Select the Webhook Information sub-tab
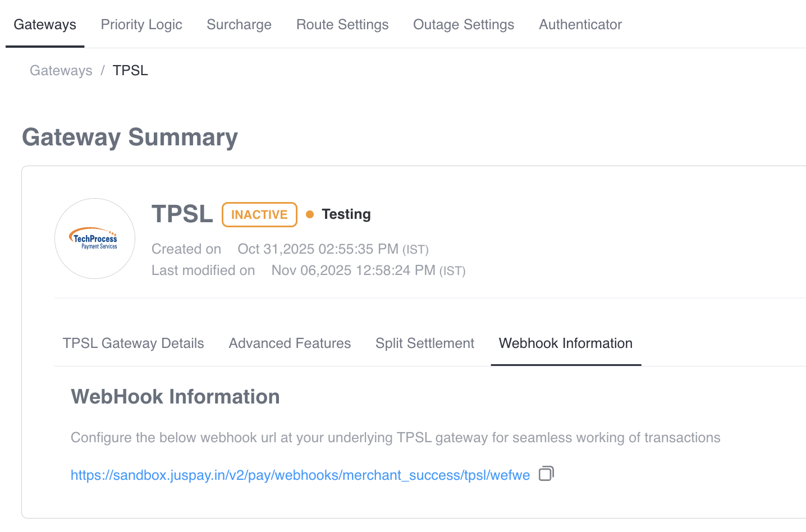806x532 pixels. click(x=566, y=343)
